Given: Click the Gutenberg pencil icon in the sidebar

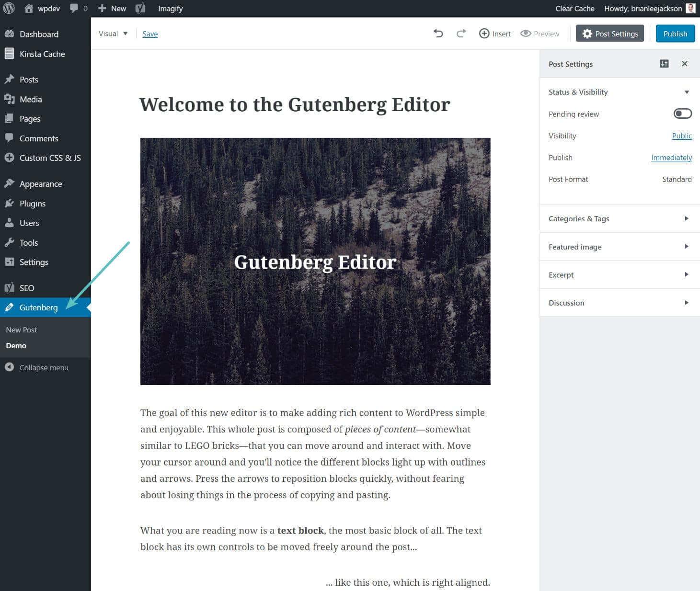Looking at the screenshot, I should pyautogui.click(x=9, y=307).
